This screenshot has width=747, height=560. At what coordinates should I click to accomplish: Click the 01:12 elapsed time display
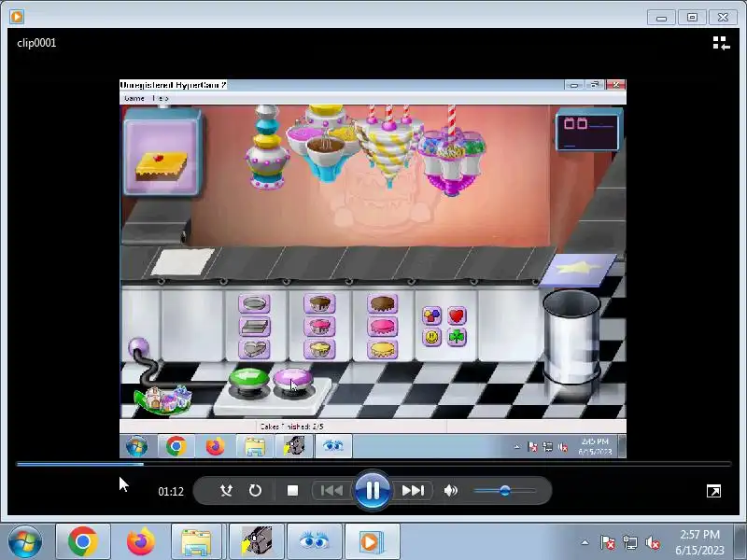tap(171, 492)
